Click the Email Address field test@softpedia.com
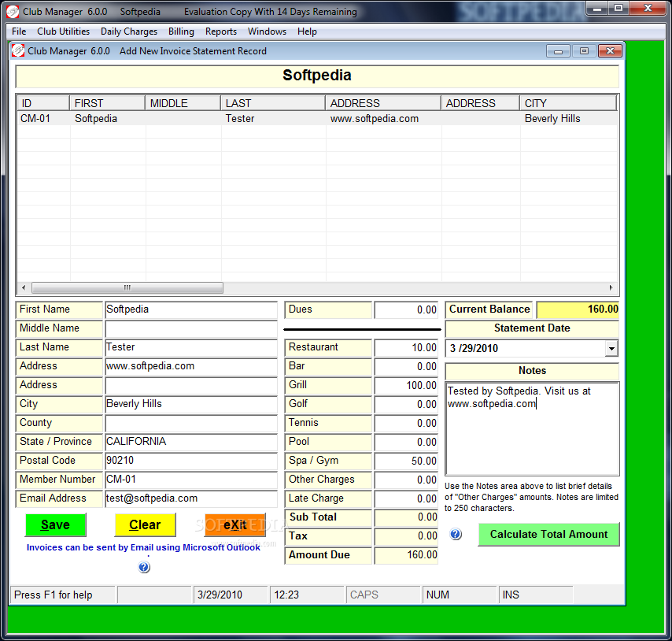 point(191,498)
